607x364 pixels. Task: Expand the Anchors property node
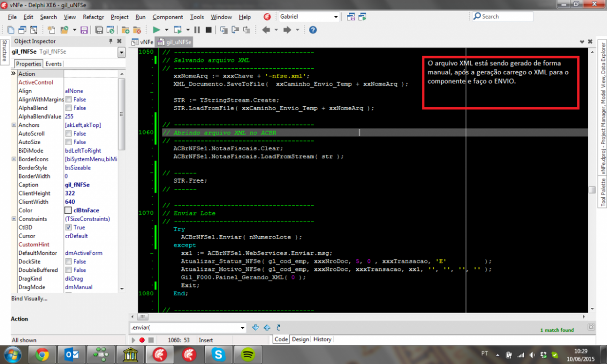click(x=14, y=125)
